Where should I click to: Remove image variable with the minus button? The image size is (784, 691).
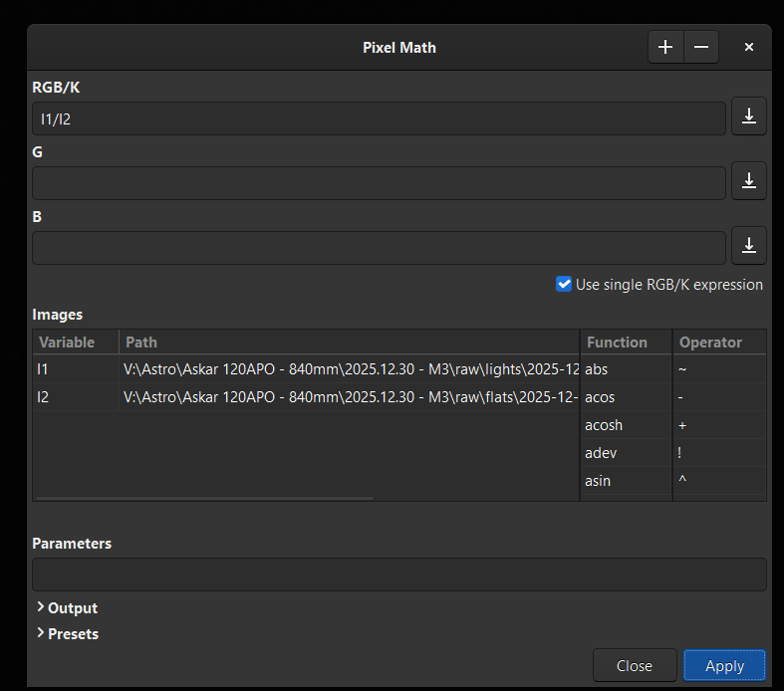701,47
